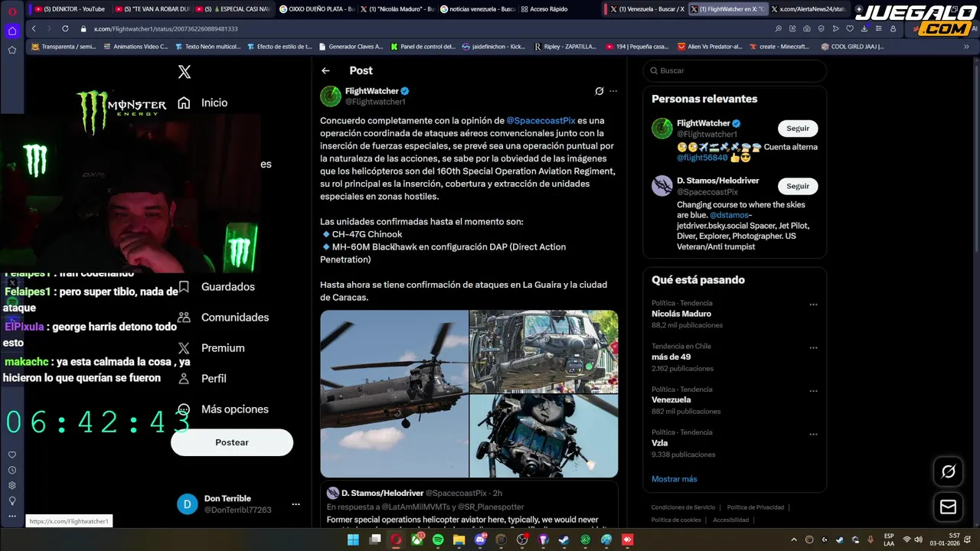Click the taskbar volume speaker icon
This screenshot has height=551, width=980.
click(x=918, y=540)
